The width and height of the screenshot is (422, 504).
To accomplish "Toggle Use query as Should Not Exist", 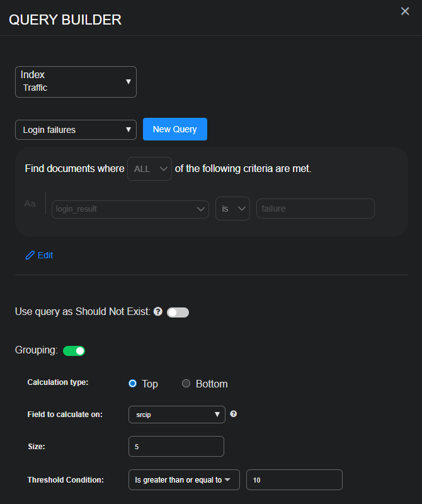I will click(x=178, y=312).
